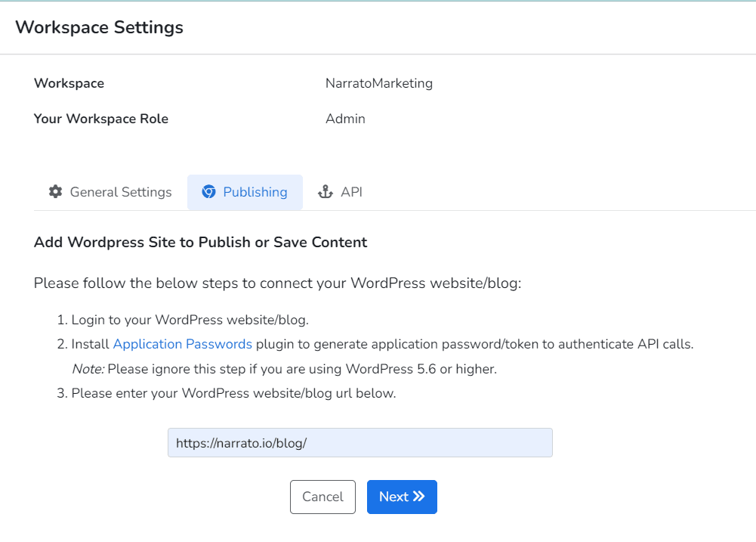The height and width of the screenshot is (542, 756).
Task: Cancel adding the WordPress site
Action: [x=322, y=497]
